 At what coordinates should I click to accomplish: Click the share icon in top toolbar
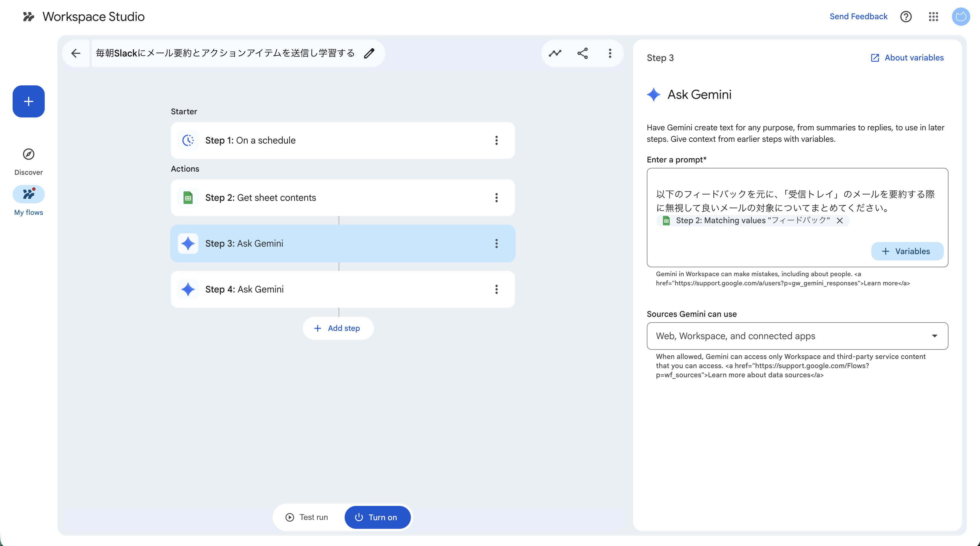[x=582, y=53]
